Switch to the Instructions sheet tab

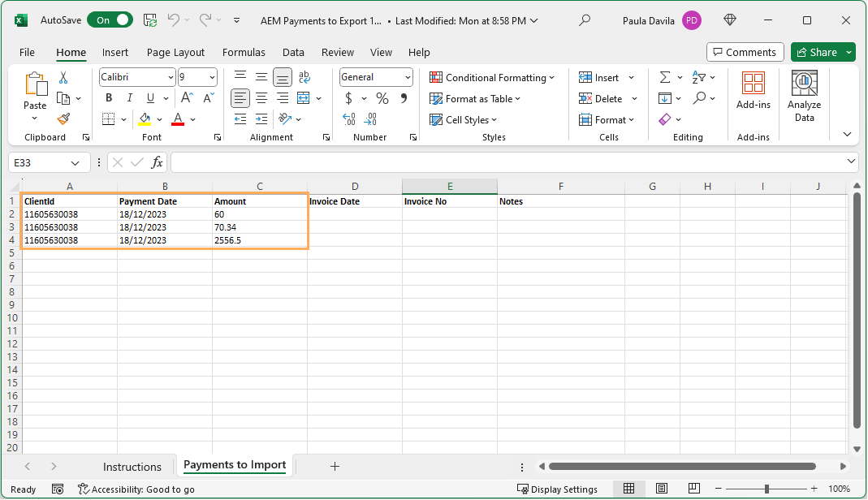click(x=132, y=467)
